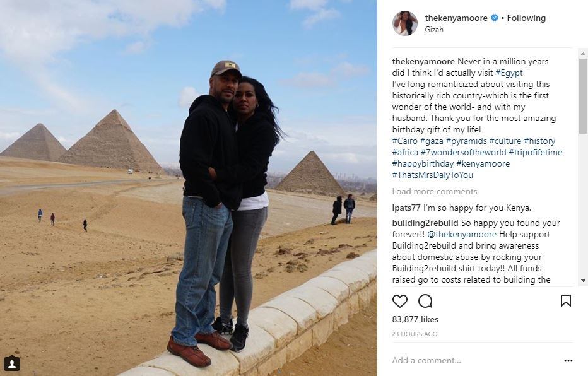
Task: Open the #Egypt hashtag
Action: (x=509, y=73)
